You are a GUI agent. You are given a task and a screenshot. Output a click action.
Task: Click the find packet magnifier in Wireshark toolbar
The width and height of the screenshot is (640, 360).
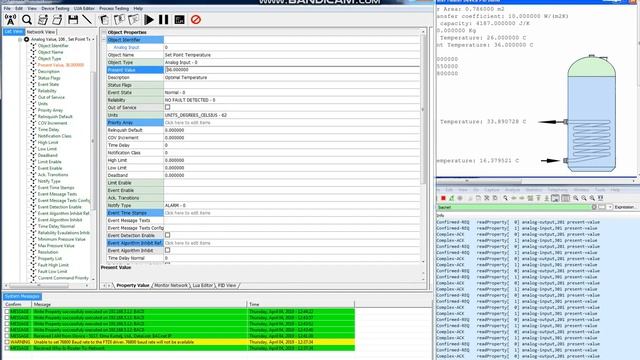[505, 198]
